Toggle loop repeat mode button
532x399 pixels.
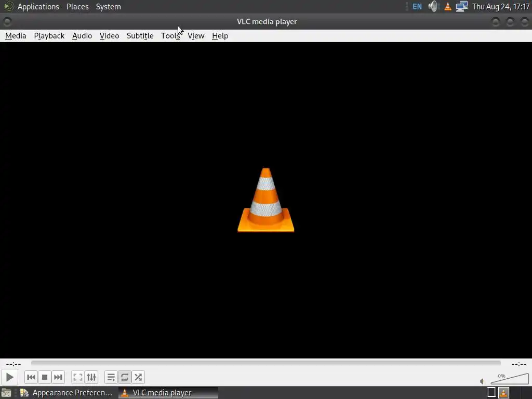click(x=125, y=377)
